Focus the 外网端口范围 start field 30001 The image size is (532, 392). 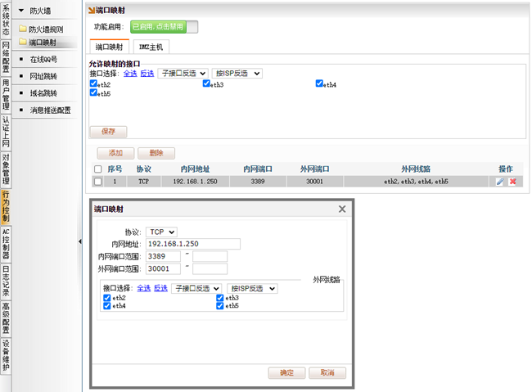pos(163,269)
